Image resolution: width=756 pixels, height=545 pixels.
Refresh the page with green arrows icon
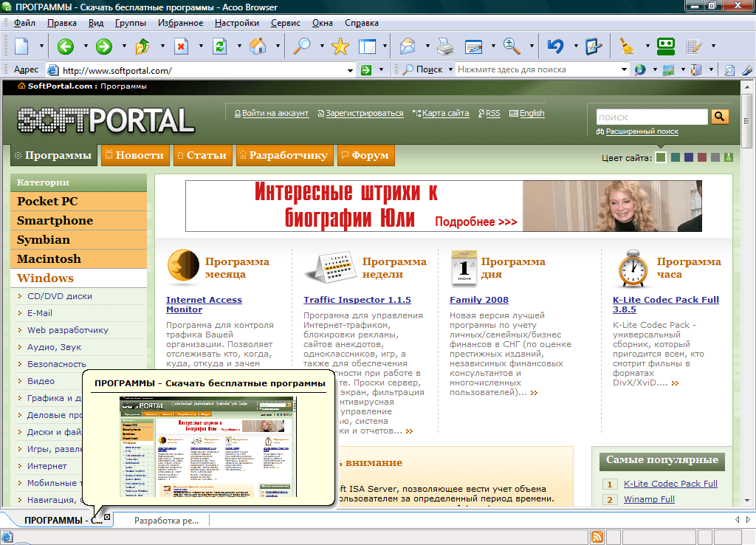[219, 47]
